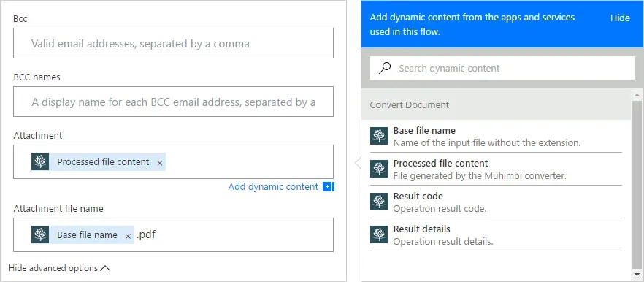
Task: Collapse with Hide advanced options chevron
Action: [x=106, y=268]
